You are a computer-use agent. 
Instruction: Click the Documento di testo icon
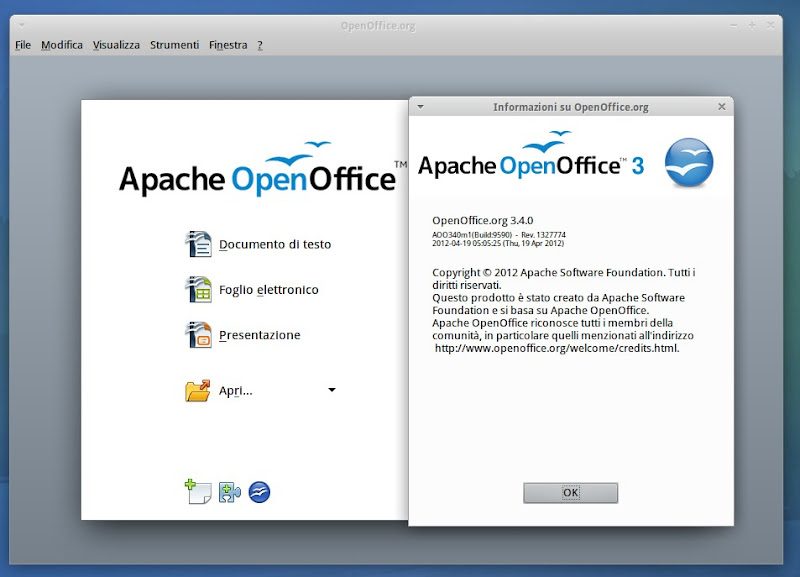198,244
